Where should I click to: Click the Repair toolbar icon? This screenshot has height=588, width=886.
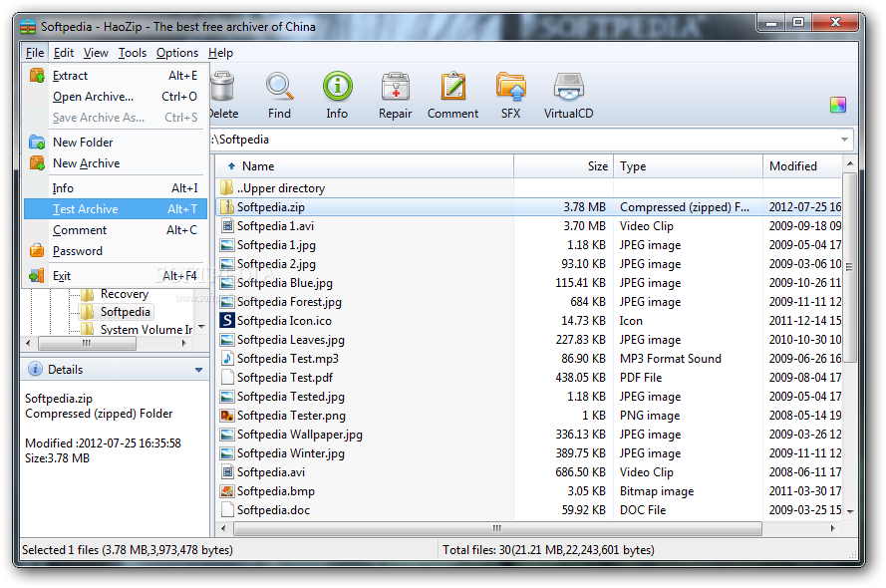click(x=395, y=87)
